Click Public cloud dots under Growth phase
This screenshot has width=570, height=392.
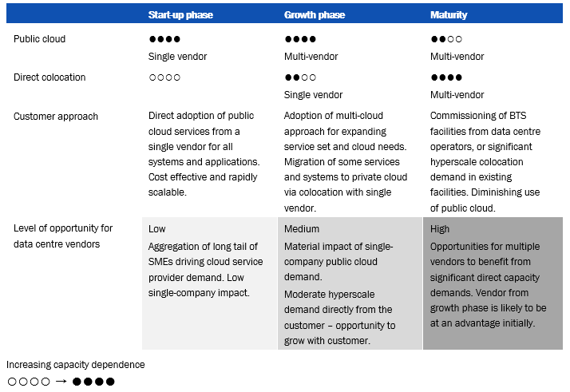[300, 39]
